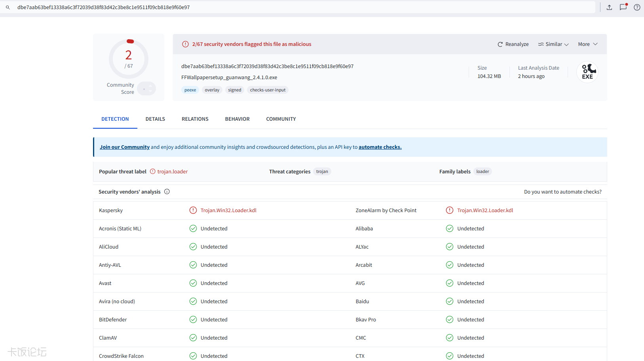Click the file hash text in header
The height and width of the screenshot is (361, 644).
(x=267, y=66)
